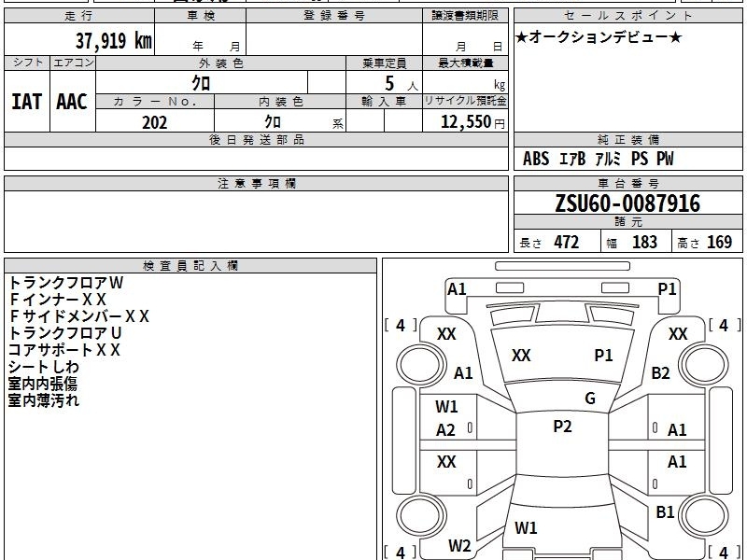Click the inspector note トランクフロアW
This screenshot has width=747, height=560.
pyautogui.click(x=65, y=283)
